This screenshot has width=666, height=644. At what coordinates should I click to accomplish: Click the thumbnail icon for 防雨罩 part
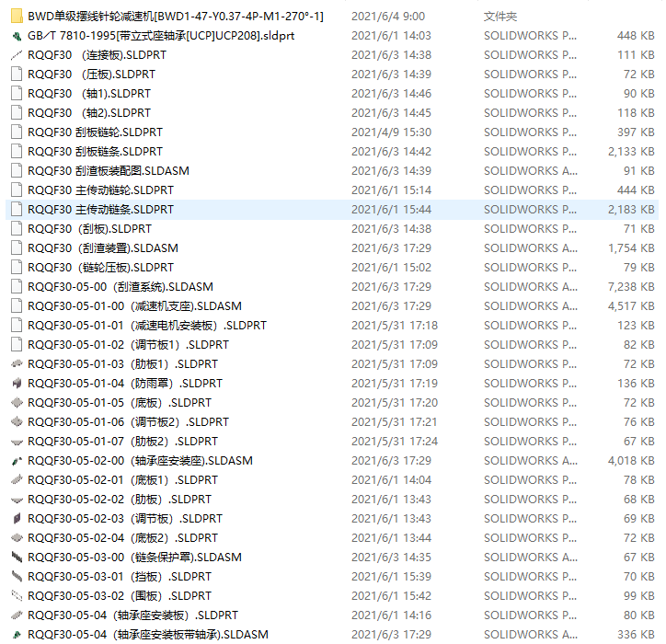click(x=17, y=383)
